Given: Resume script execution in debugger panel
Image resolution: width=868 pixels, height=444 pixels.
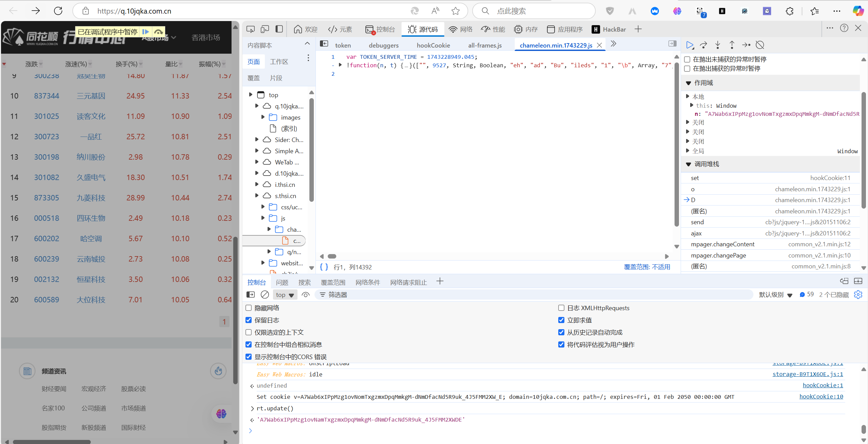Looking at the screenshot, I should 690,45.
